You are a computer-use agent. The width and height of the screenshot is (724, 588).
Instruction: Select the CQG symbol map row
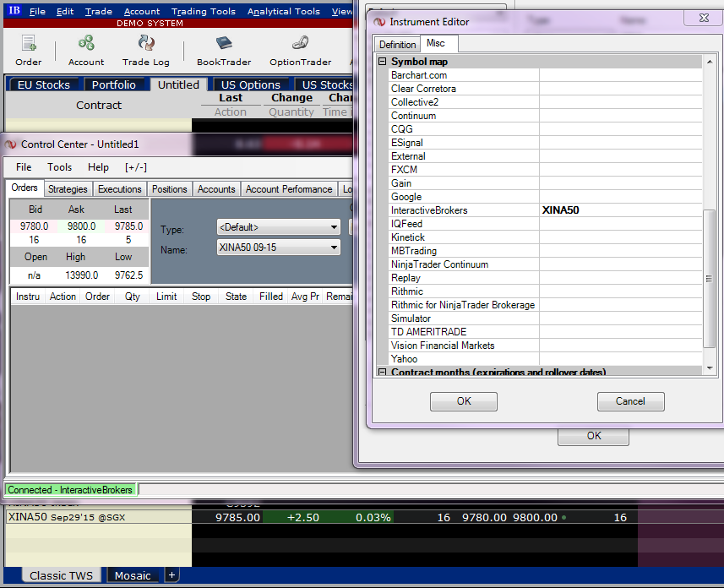click(x=545, y=129)
